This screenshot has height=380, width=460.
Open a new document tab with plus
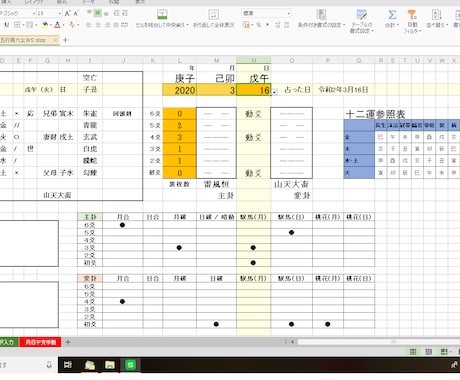[x=65, y=40]
